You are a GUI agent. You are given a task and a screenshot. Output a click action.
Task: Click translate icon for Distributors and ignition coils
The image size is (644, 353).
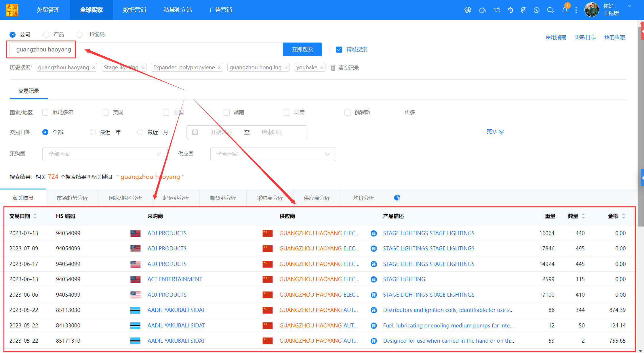click(x=374, y=310)
